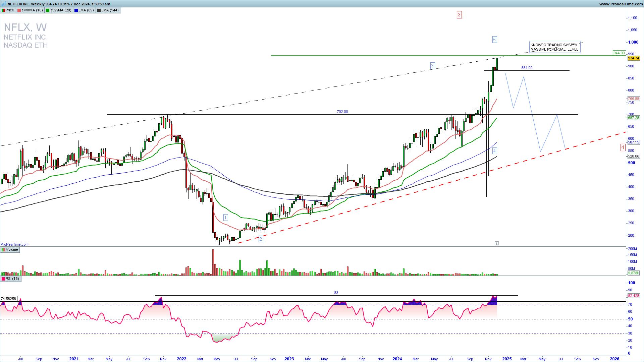
Task: Click the 587.15 EMA value tag
Action: tap(634, 142)
